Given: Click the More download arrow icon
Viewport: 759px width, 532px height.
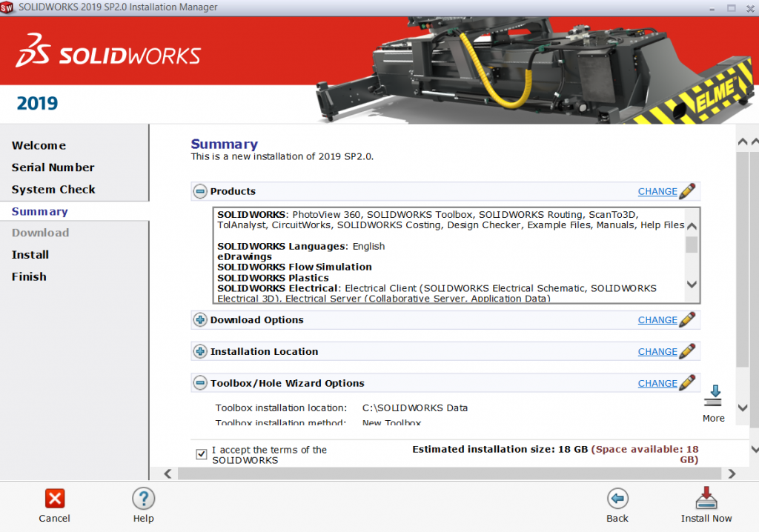Looking at the screenshot, I should tap(713, 396).
